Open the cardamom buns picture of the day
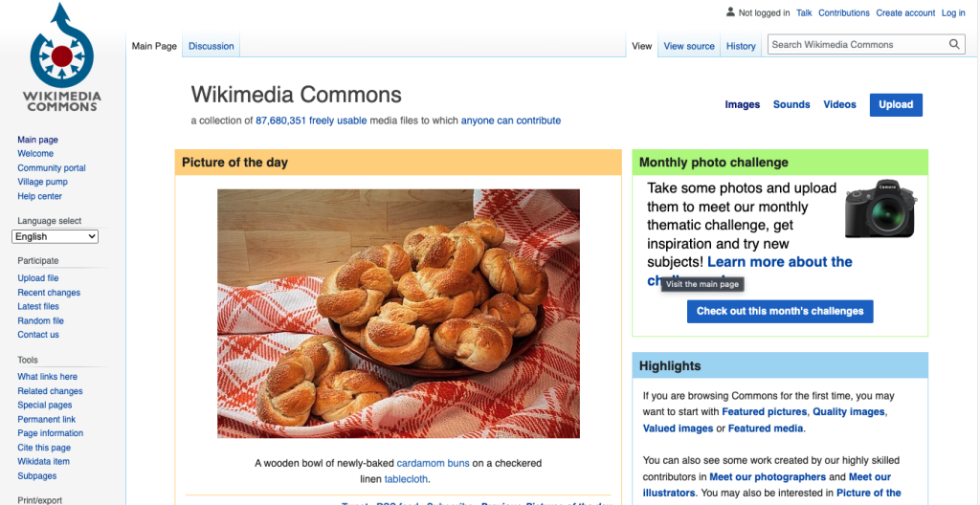Image resolution: width=980 pixels, height=505 pixels. tap(398, 314)
